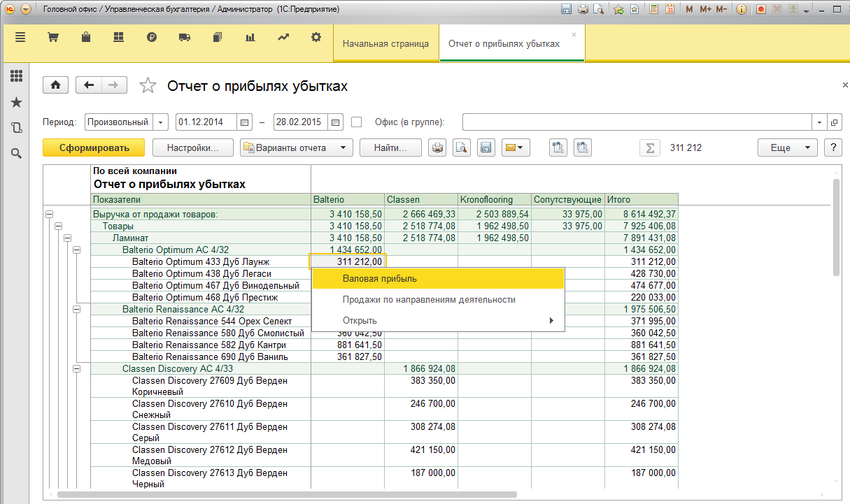Open the Еще menu dropdown
The width and height of the screenshot is (850, 504).
788,147
